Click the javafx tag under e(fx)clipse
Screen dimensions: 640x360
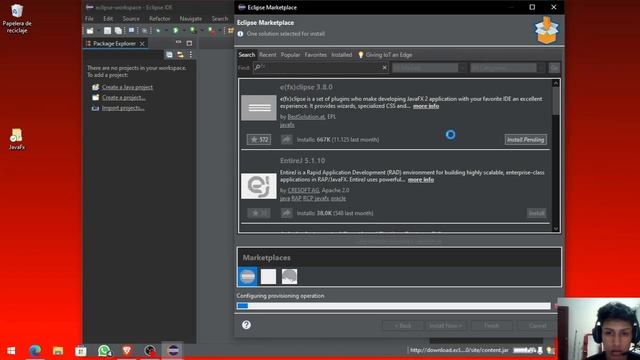287,125
